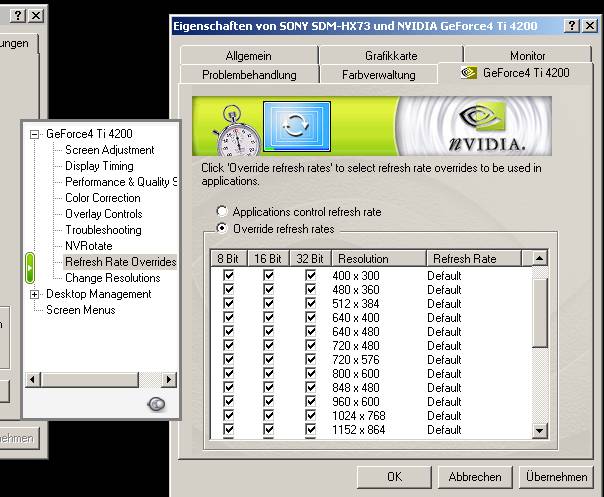604x497 pixels.
Task: Open Screen Adjustment in tree
Action: 110,150
